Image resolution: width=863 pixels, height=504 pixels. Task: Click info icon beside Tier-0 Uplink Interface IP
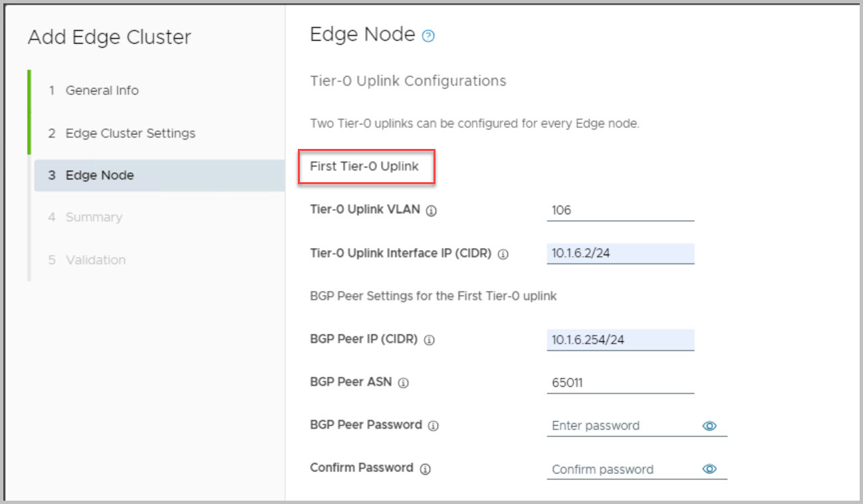(503, 254)
